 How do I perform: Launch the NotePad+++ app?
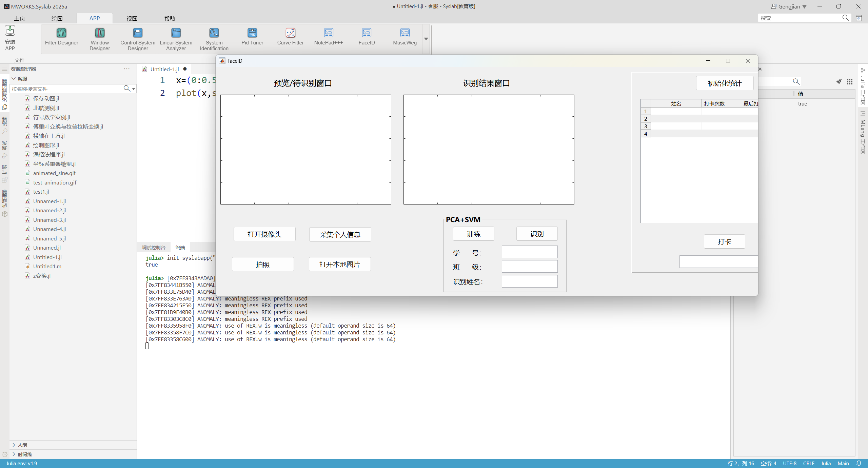[x=329, y=37]
